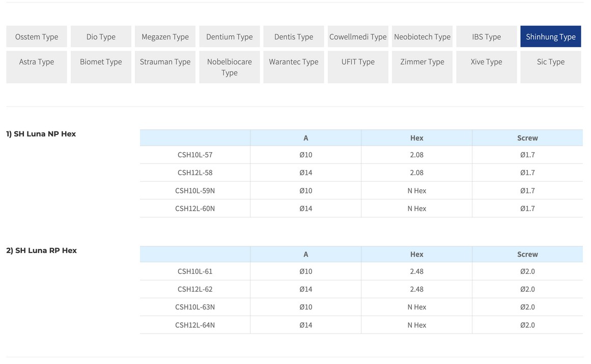The height and width of the screenshot is (364, 591).
Task: Switch to Megazen Type tab
Action: click(165, 37)
